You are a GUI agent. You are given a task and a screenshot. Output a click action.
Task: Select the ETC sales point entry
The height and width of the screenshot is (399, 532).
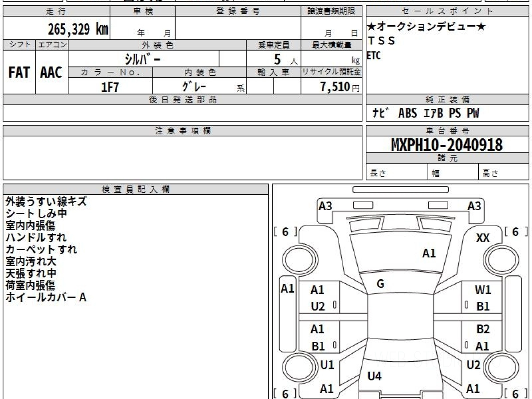point(374,55)
